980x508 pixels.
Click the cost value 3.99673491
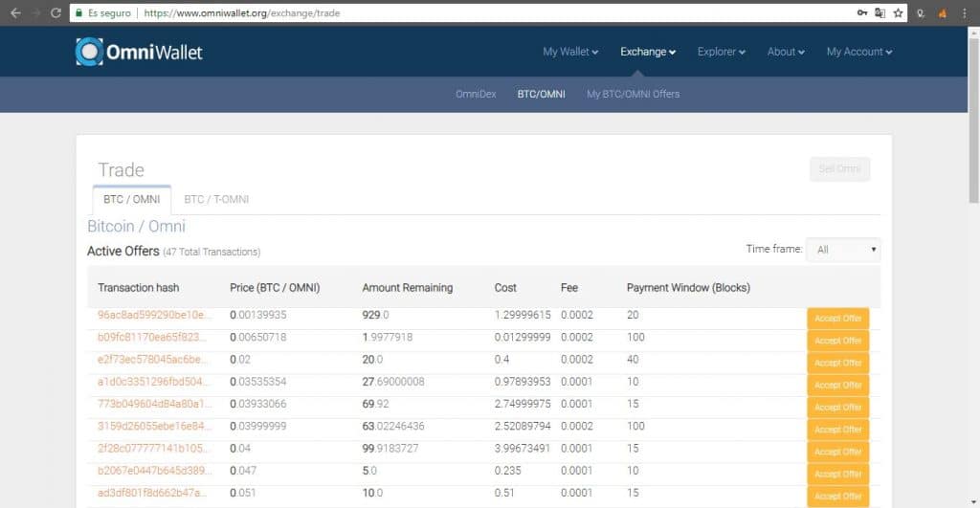point(523,449)
